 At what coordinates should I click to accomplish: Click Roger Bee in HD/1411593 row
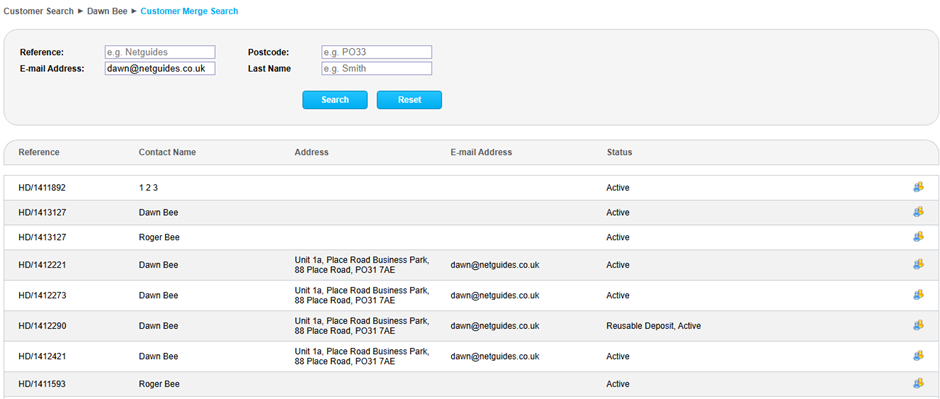(x=159, y=384)
